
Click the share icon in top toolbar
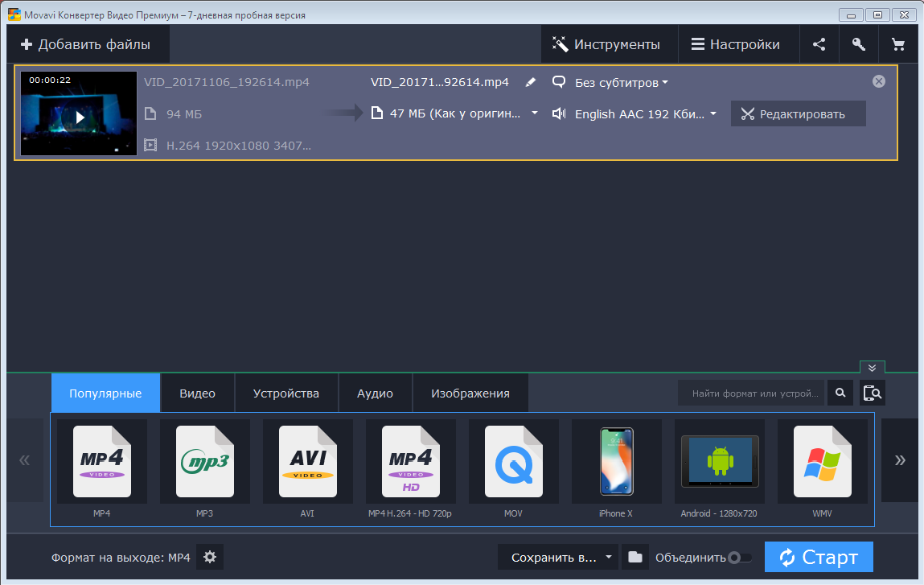point(819,45)
